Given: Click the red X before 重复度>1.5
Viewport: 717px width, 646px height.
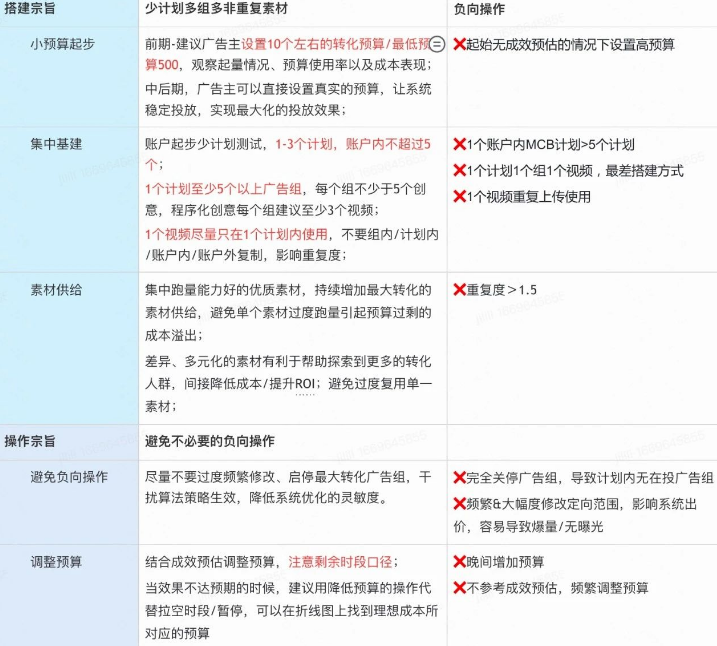Looking at the screenshot, I should 459,290.
